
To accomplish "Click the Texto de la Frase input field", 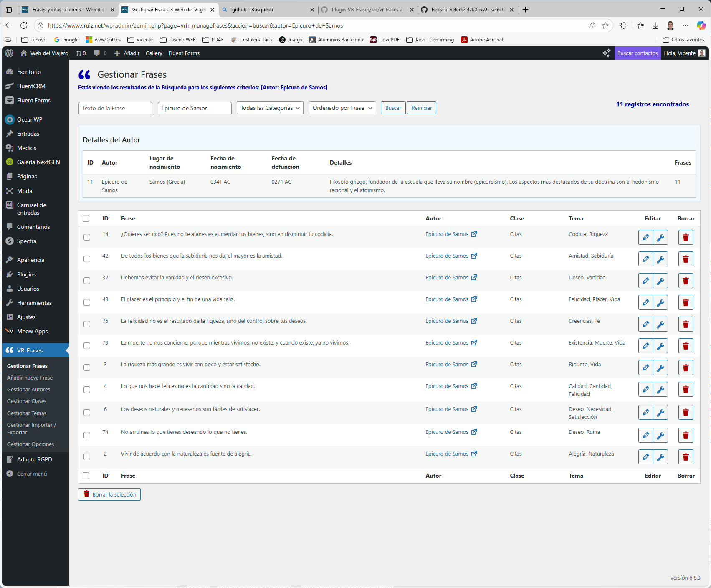I will tap(115, 108).
